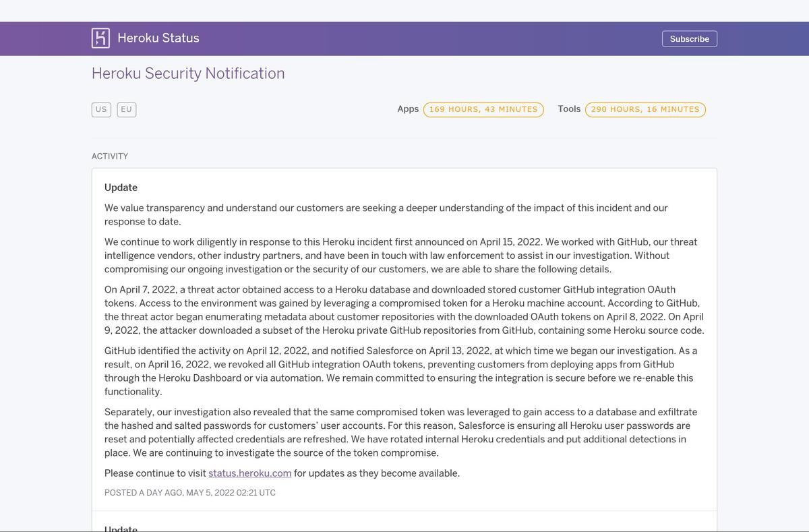809x532 pixels.
Task: Click the paragraph starting 'We value transparency'
Action: [x=386, y=215]
